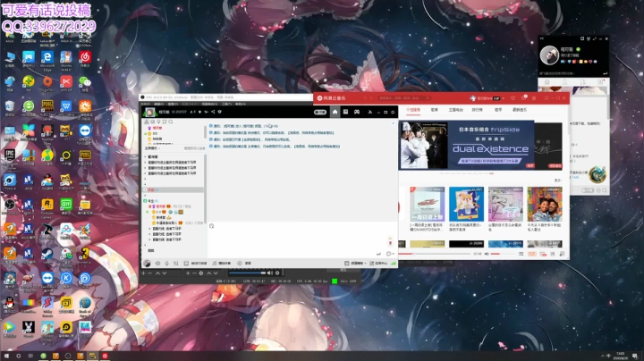The image size is (644, 361).
Task: Open the users list icon in YY panel
Action: point(147,122)
